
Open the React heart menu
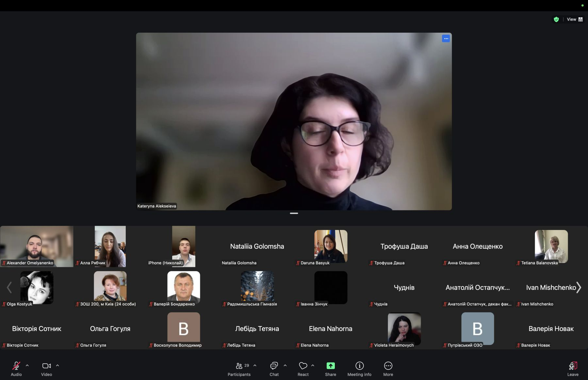(x=303, y=369)
